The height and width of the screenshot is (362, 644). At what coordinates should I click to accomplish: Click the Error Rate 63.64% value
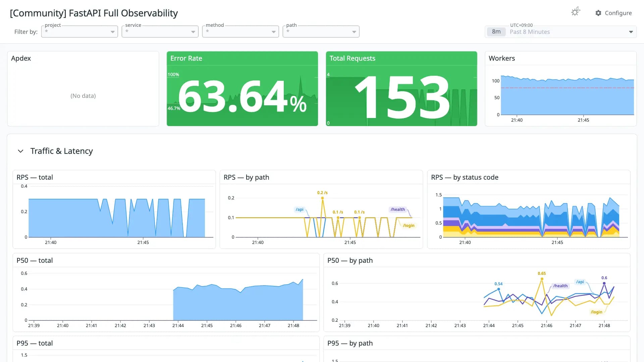tap(242, 97)
